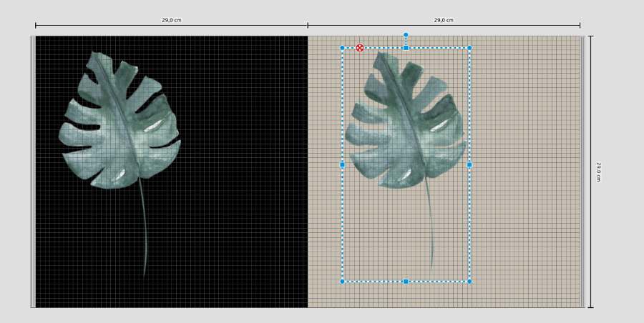Click gray workspace below the page spread
The width and height of the screenshot is (644, 323).
(x=322, y=316)
